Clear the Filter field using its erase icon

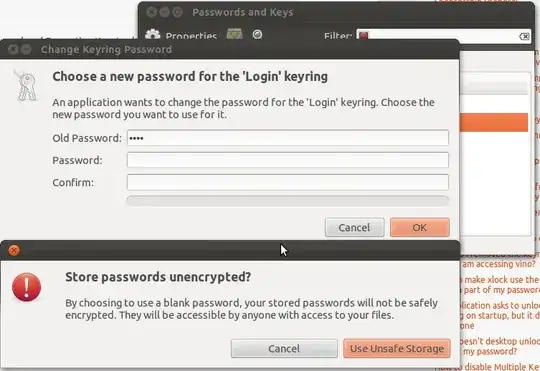click(x=524, y=36)
